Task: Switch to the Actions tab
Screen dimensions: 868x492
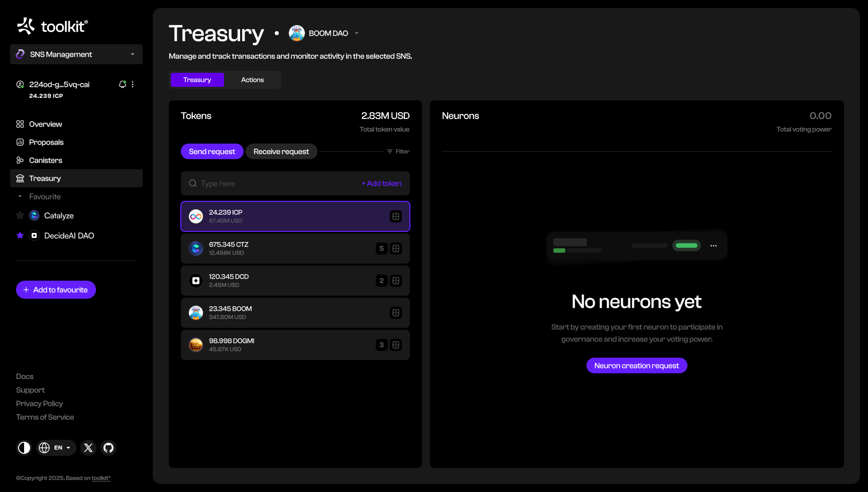Action: point(252,80)
